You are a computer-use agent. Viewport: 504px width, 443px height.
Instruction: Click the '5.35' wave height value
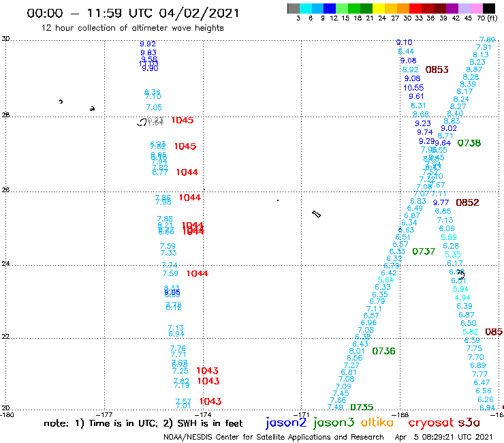pyautogui.click(x=452, y=254)
